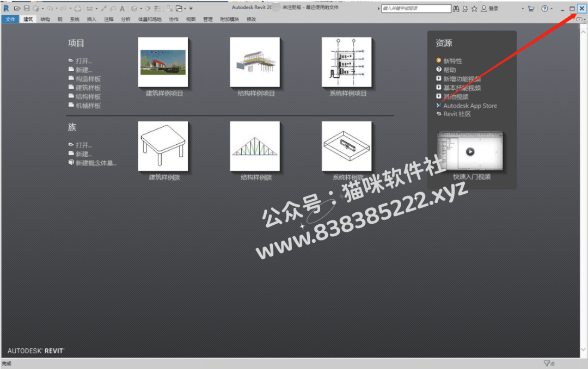
Task: Open the Autodesk App Store cart icon
Action: click(x=531, y=9)
